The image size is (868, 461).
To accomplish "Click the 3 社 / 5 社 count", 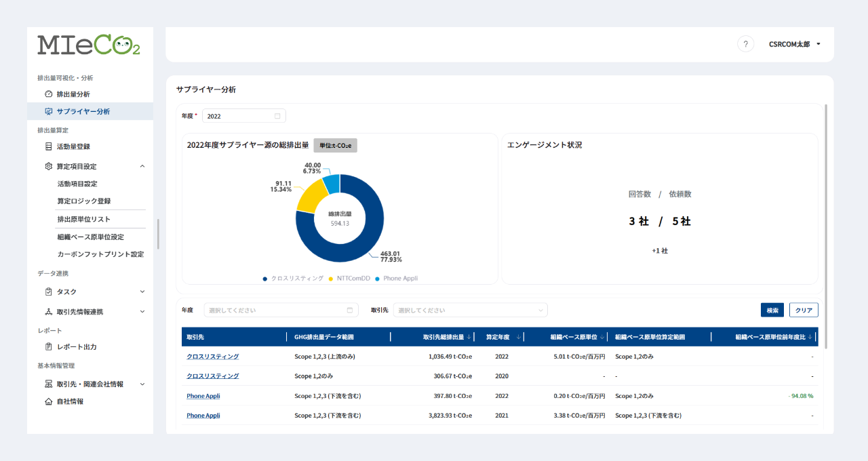I will (x=660, y=222).
